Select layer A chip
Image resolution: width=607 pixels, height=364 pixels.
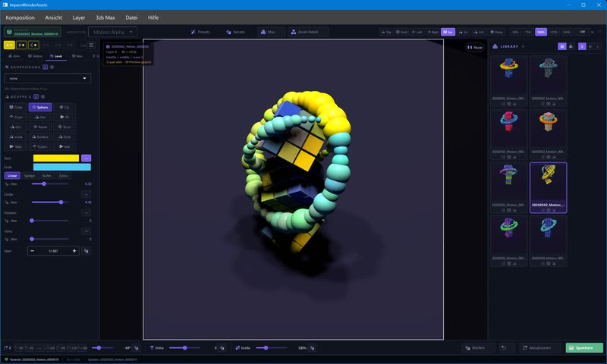click(9, 45)
